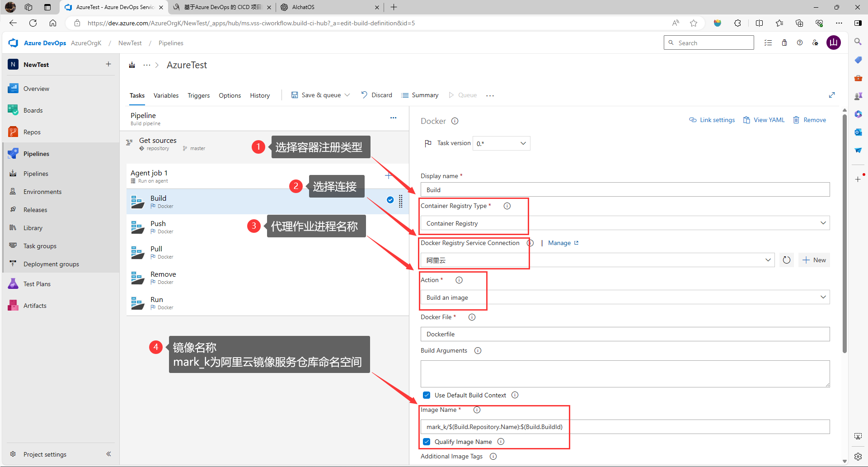Select the Pull Docker task

[267, 252]
